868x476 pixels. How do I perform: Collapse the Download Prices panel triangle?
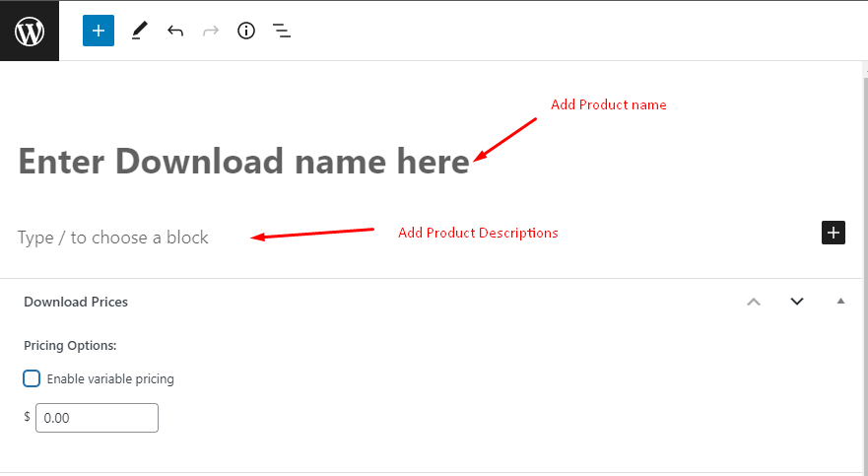click(840, 302)
